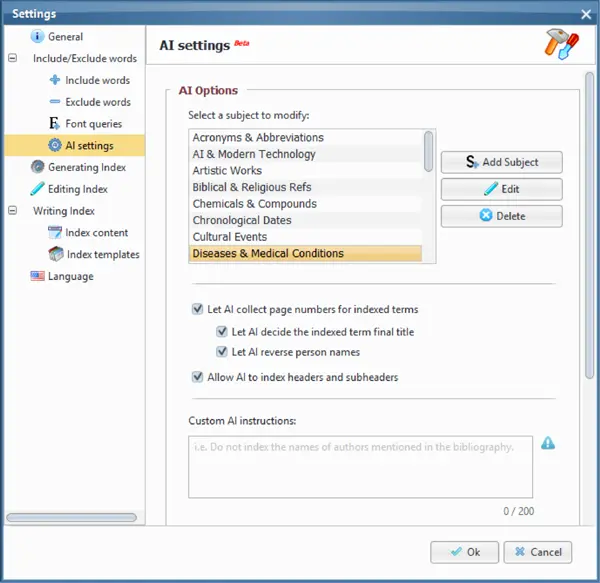The image size is (600, 583).
Task: Open the General settings page
Action: tap(65, 37)
